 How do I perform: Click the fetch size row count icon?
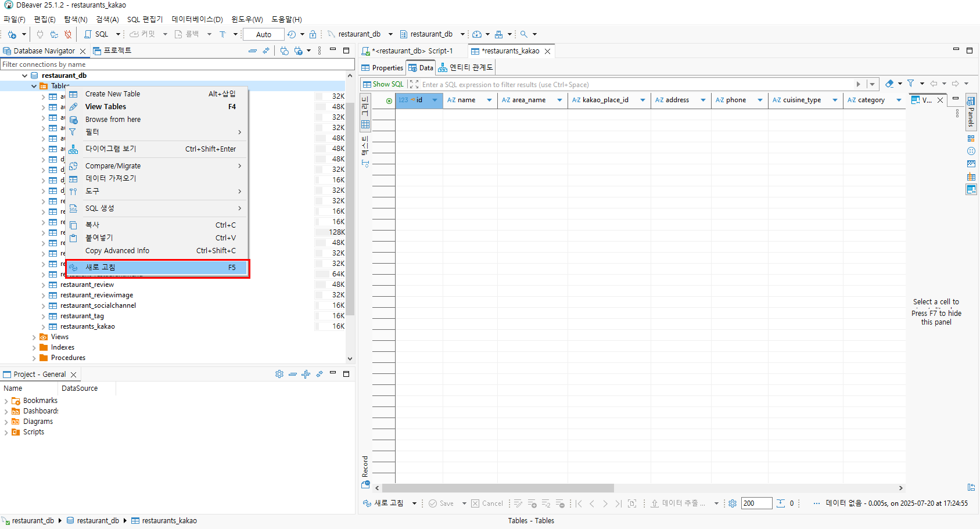point(781,503)
